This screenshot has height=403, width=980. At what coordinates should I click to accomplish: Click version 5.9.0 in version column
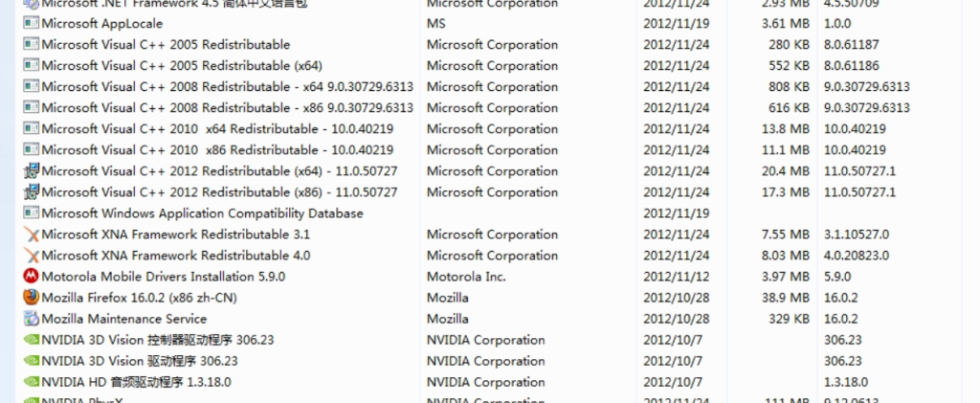point(837,277)
